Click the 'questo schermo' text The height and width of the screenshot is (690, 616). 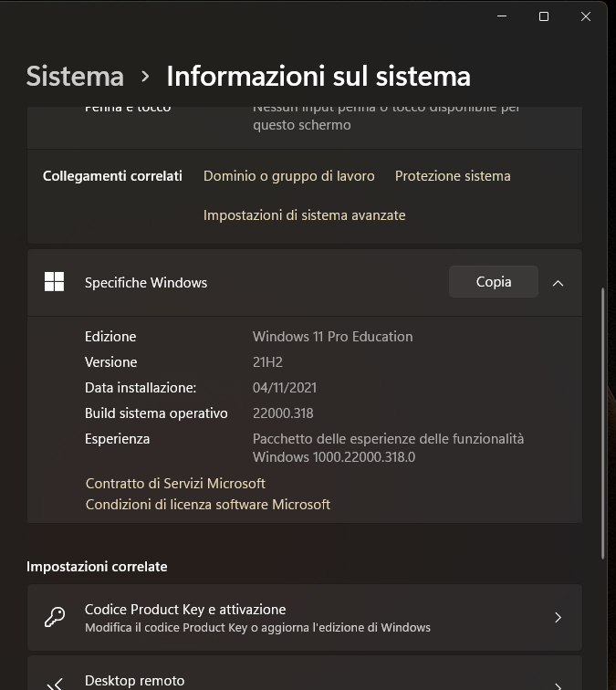point(302,125)
